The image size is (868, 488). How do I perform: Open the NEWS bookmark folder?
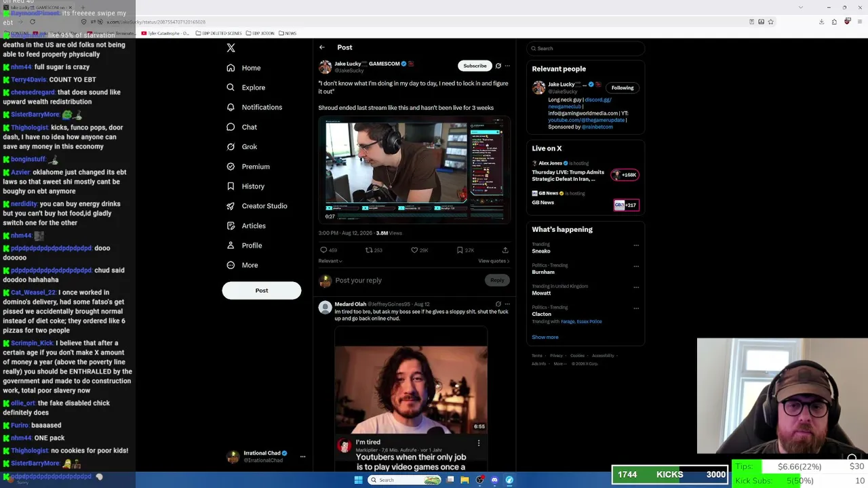click(288, 33)
